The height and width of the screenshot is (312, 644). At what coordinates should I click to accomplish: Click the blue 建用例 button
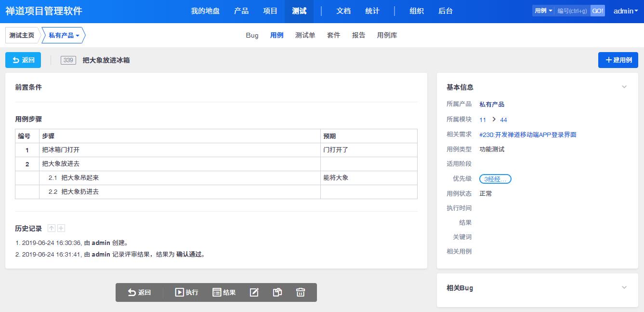point(618,60)
